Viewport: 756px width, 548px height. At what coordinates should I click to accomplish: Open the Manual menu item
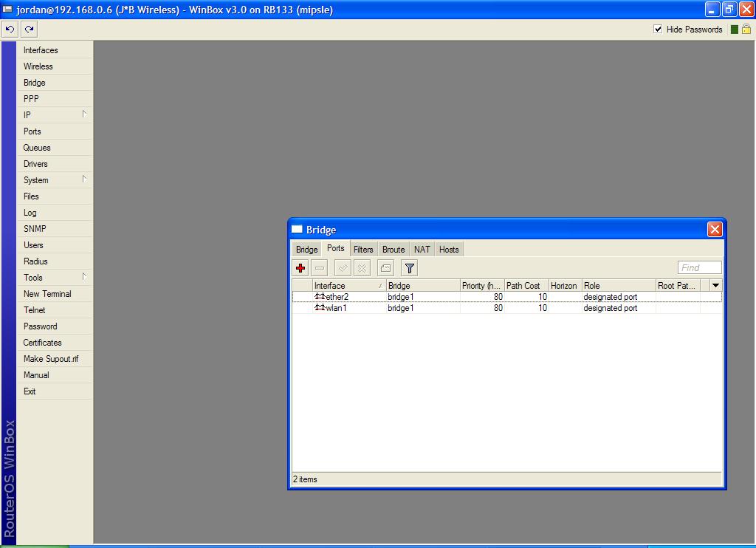(x=54, y=375)
